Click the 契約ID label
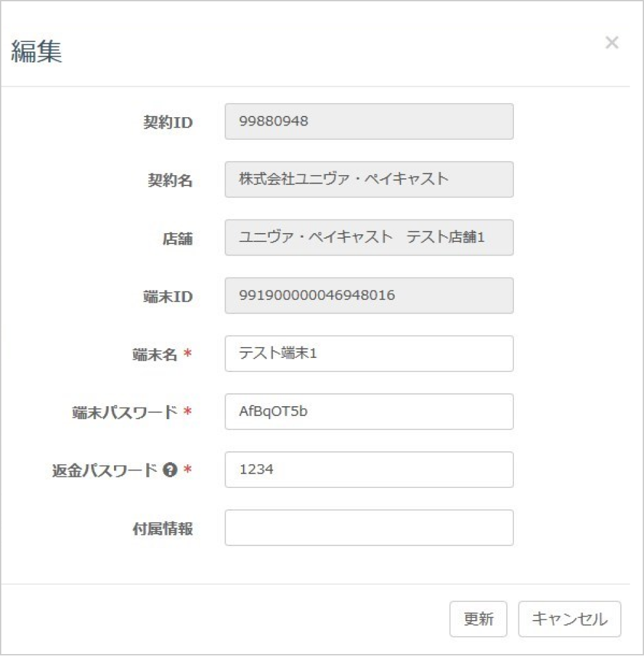The image size is (644, 656). 167,123
